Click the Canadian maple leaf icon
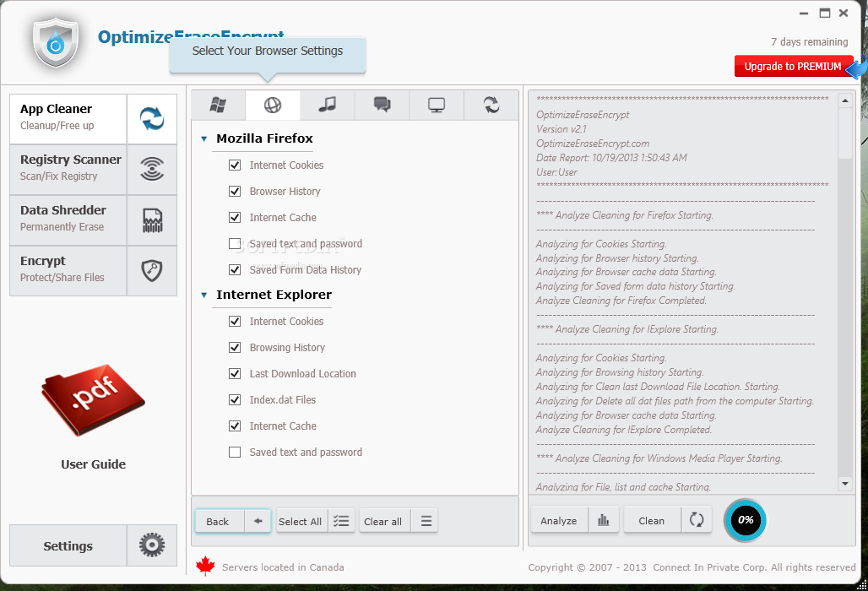This screenshot has height=591, width=868. pyautogui.click(x=205, y=567)
